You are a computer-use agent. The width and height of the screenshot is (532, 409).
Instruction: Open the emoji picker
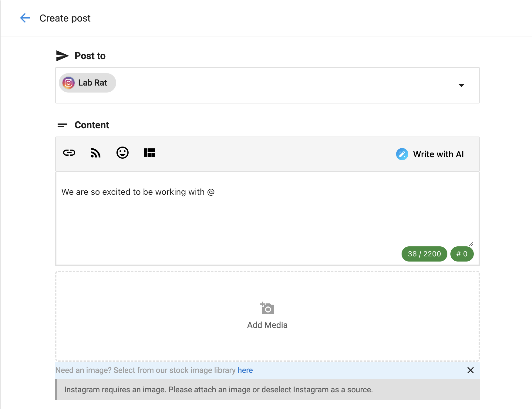[x=122, y=153]
